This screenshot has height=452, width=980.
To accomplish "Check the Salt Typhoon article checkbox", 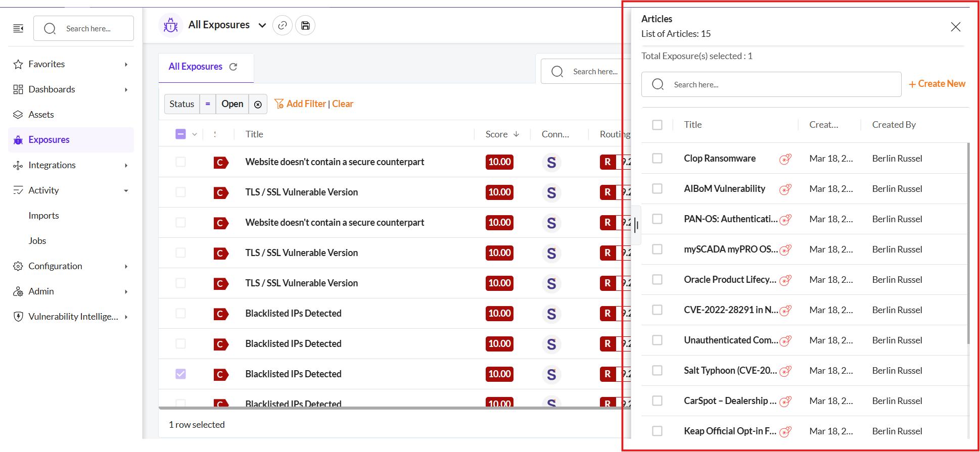I will tap(657, 370).
